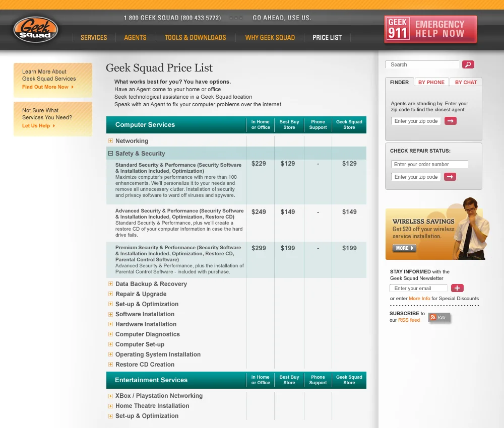
Task: Select the Finder tab
Action: [x=399, y=82]
